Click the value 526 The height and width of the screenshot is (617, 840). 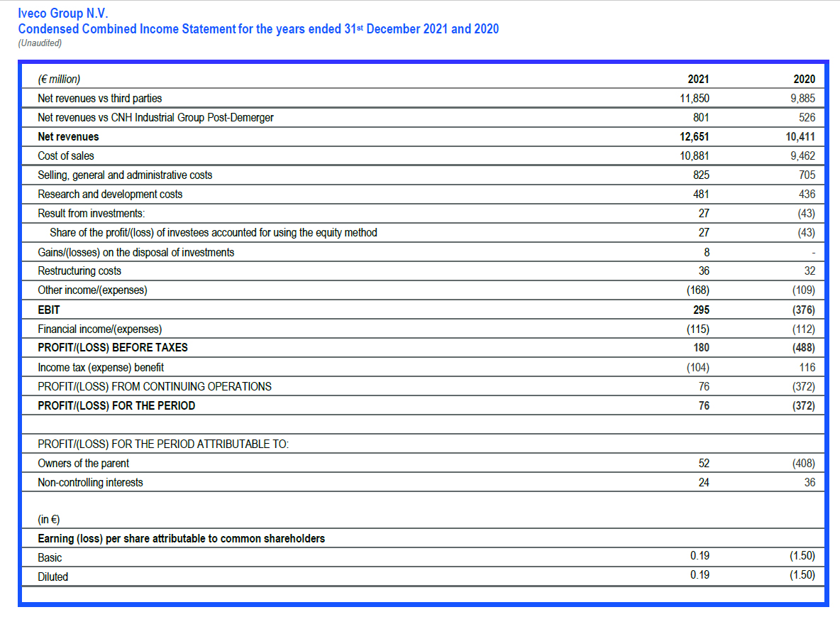click(807, 117)
